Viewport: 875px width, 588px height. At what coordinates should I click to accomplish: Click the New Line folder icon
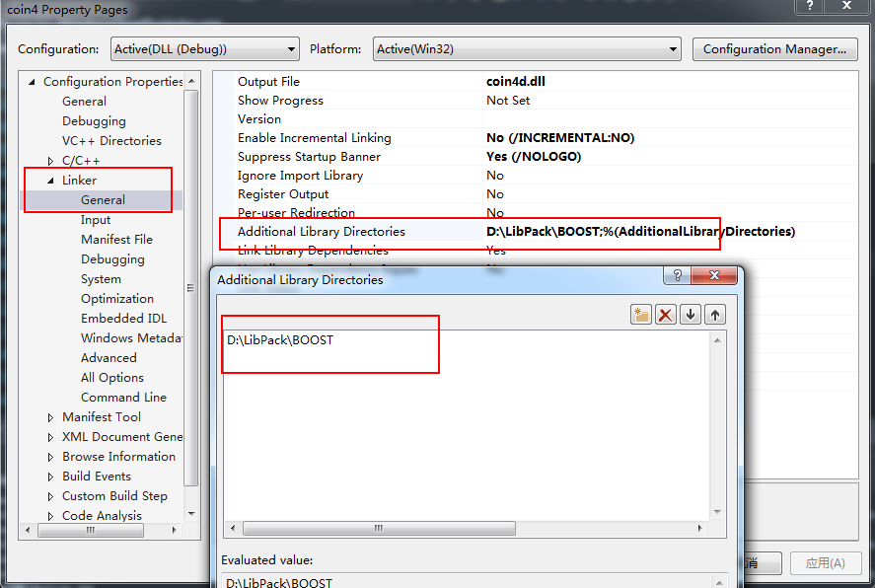[x=642, y=315]
